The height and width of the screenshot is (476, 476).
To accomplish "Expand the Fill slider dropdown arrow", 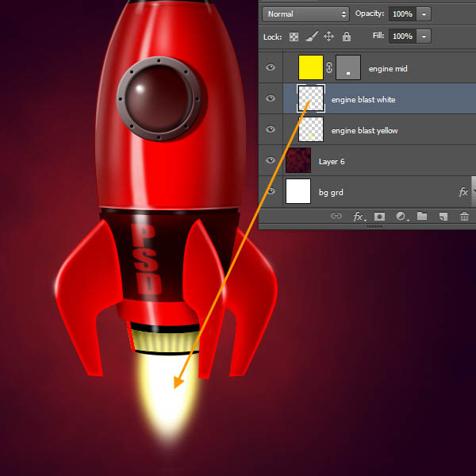I will tap(424, 36).
